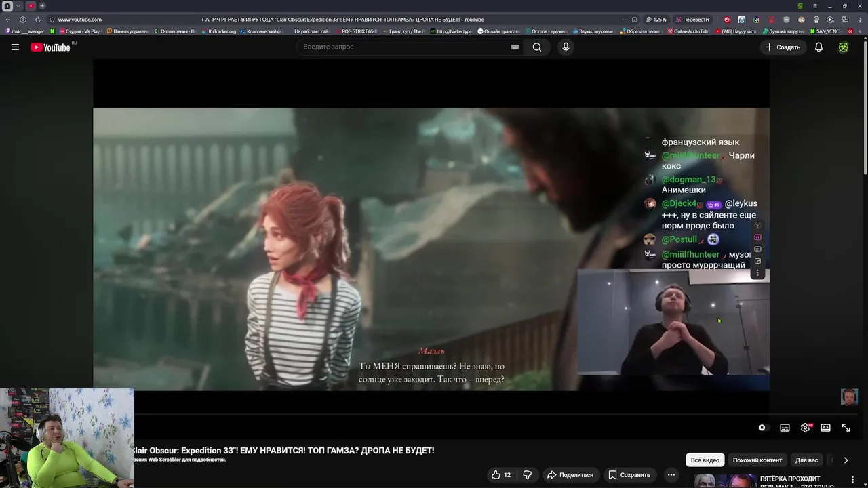This screenshot has width=868, height=488.
Task: Toggle subtitles in the video player
Action: (785, 428)
